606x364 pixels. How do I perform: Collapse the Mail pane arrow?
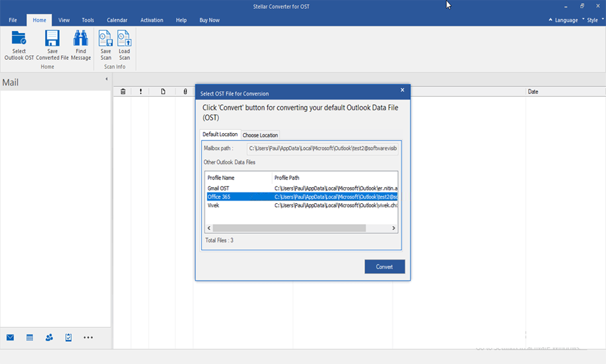tap(106, 79)
